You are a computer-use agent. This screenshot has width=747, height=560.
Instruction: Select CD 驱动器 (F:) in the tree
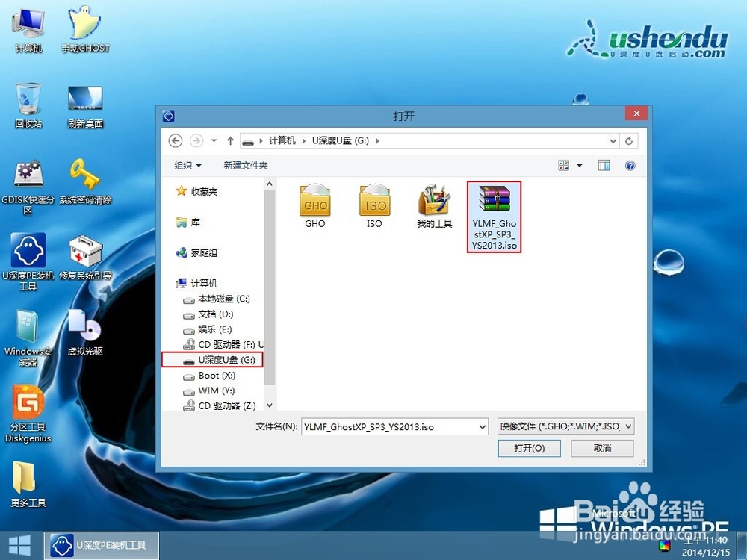223,345
